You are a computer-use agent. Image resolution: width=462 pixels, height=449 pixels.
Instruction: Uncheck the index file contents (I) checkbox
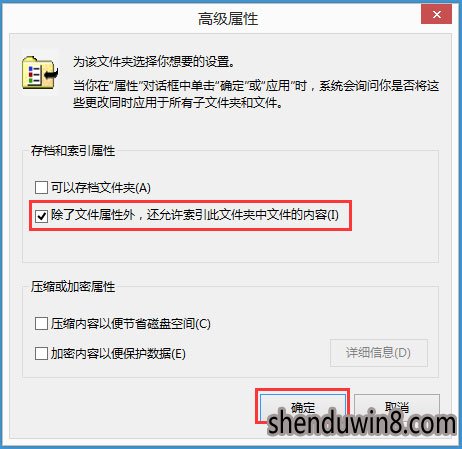pos(41,216)
